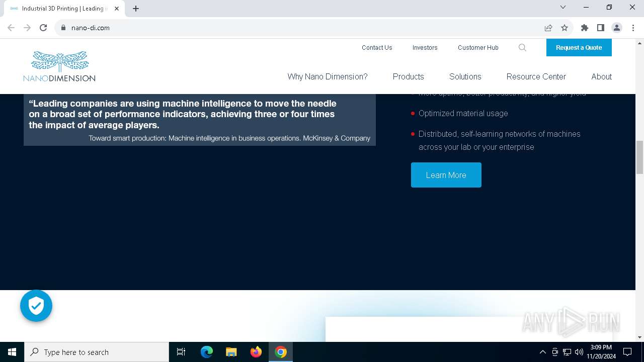Launch Firefox from taskbar
Viewport: 644px width, 362px height.
tap(256, 352)
